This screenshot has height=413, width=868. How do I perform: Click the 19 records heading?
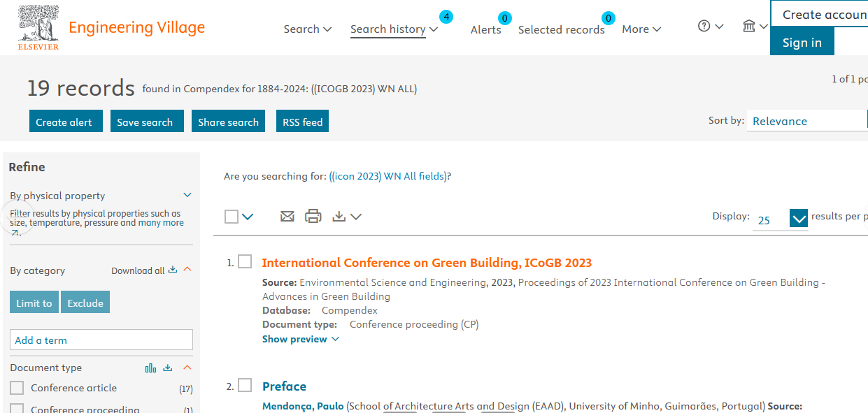(x=80, y=88)
